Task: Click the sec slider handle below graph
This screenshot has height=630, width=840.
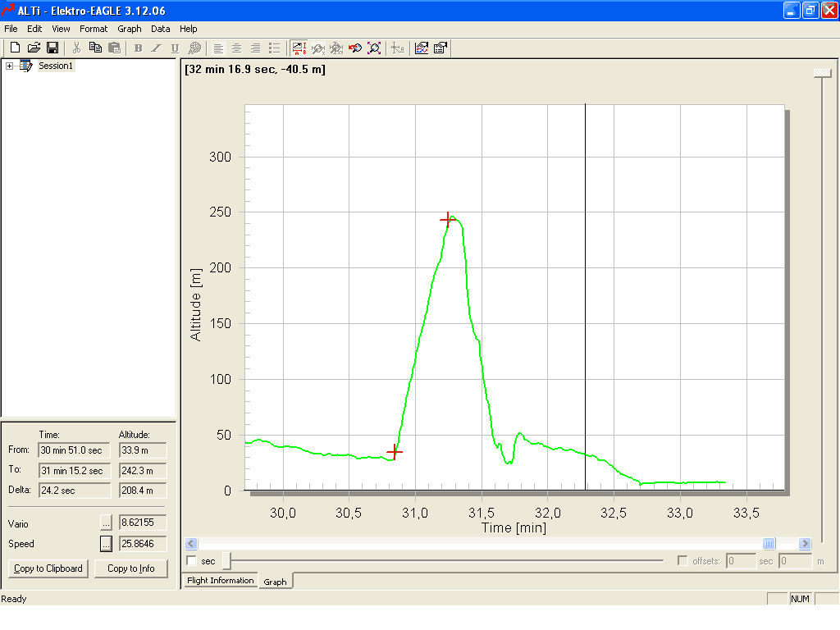Action: click(227, 561)
